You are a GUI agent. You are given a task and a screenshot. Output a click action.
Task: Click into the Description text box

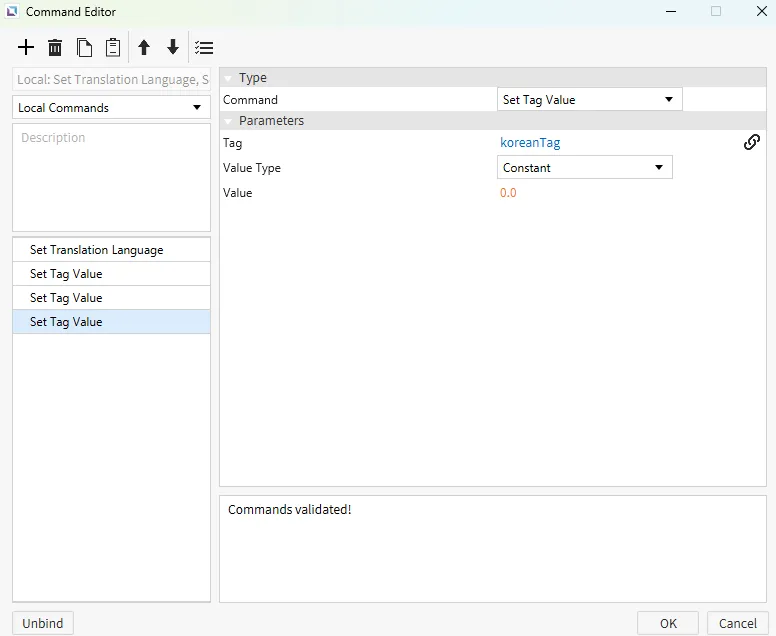point(111,177)
